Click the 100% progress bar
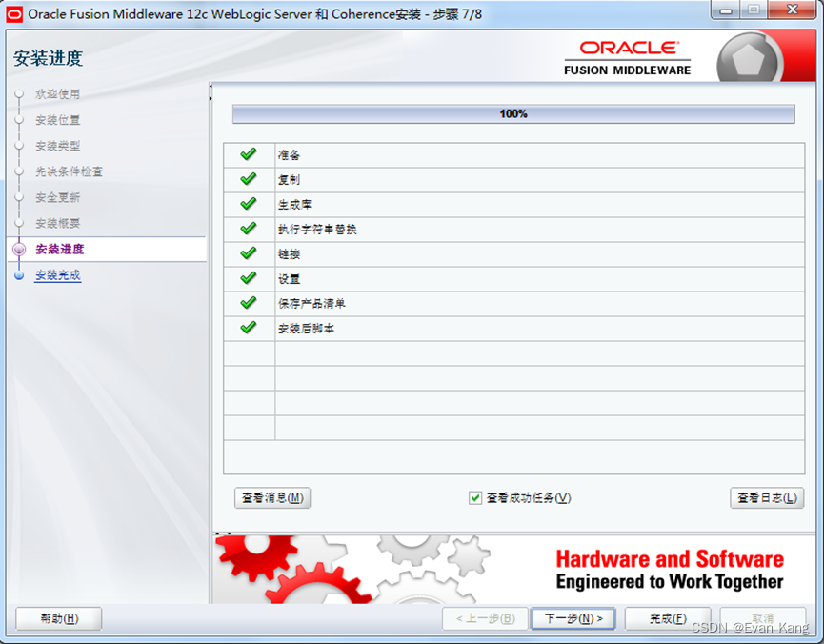 click(513, 113)
